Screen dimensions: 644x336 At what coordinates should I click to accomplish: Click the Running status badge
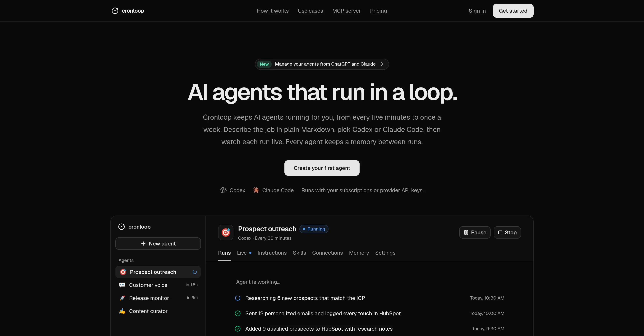click(x=314, y=229)
